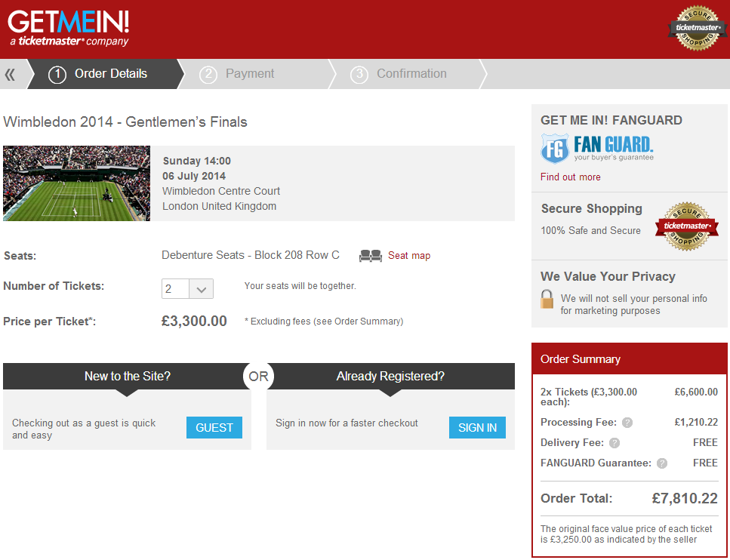Click the Wimbledon Centre Court thumbnail

[x=76, y=183]
